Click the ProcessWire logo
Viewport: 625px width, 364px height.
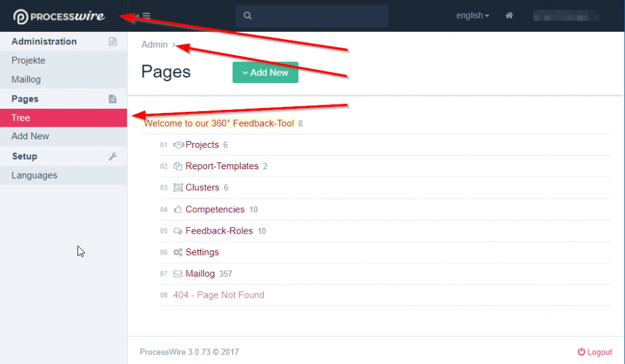pos(59,16)
